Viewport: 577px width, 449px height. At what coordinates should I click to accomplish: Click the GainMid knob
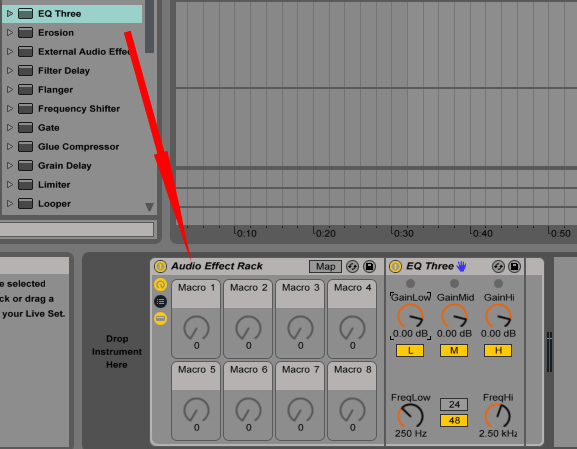click(454, 316)
